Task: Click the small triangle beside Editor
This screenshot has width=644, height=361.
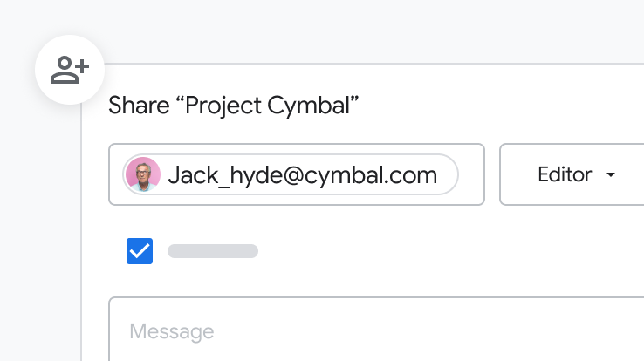Action: coord(611,175)
